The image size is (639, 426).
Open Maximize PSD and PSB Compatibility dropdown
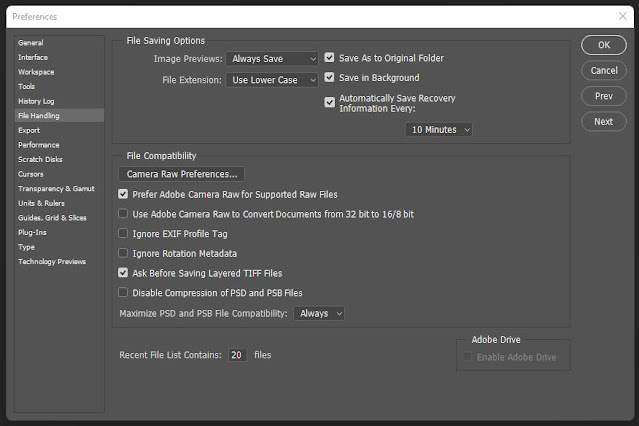click(319, 313)
